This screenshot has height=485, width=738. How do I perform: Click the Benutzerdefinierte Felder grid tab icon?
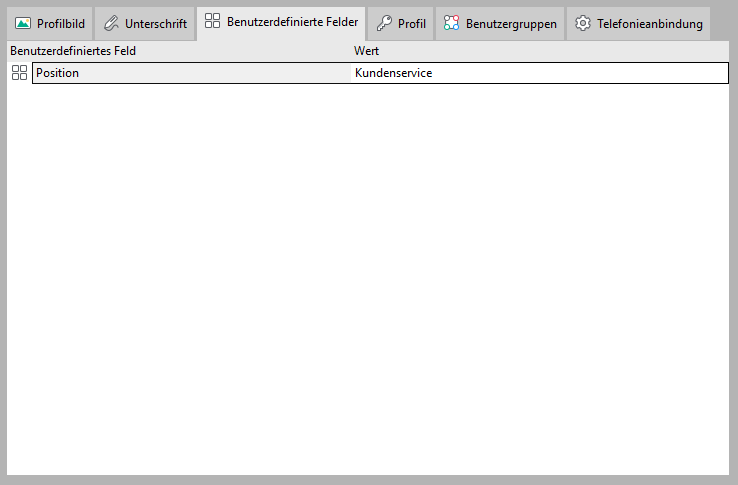pos(212,21)
